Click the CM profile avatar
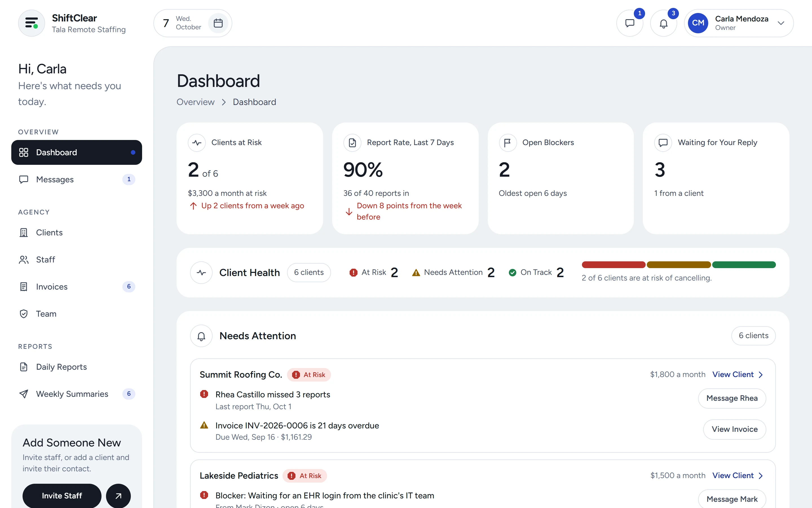The width and height of the screenshot is (812, 508). [698, 23]
